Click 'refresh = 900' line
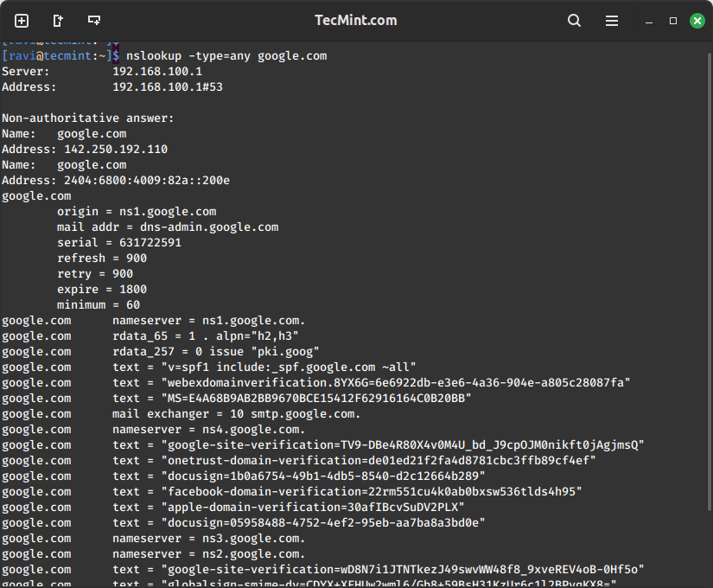Image resolution: width=713 pixels, height=588 pixels. coord(102,258)
